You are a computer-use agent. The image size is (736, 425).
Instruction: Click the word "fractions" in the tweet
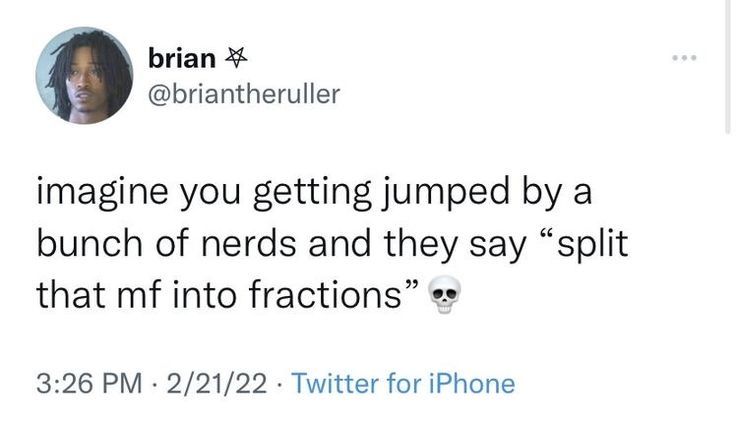(327, 294)
